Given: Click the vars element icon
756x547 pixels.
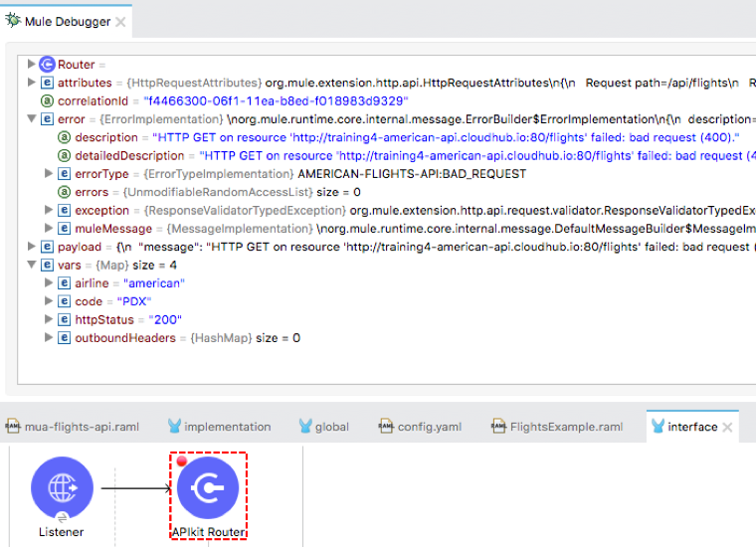Looking at the screenshot, I should 47,266.
